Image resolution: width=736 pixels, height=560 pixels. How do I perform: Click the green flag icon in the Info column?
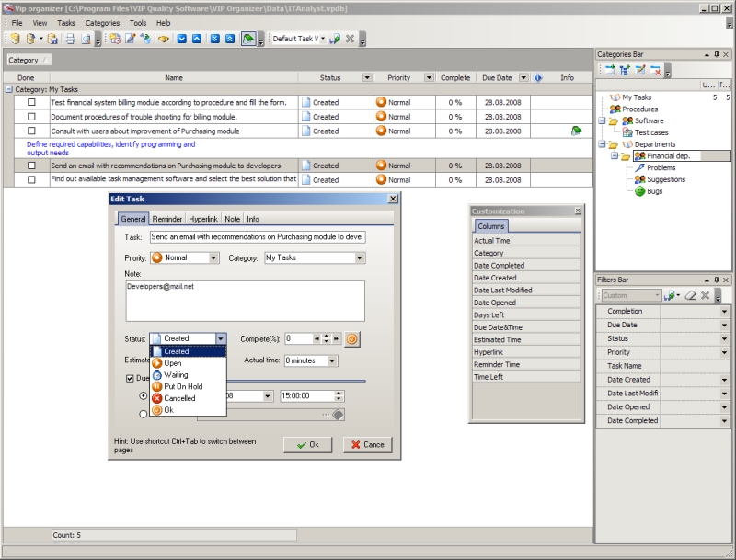(x=576, y=131)
